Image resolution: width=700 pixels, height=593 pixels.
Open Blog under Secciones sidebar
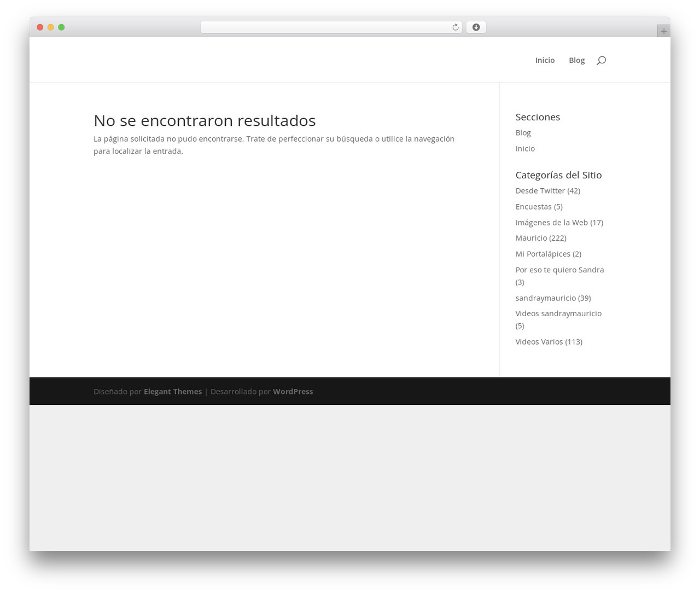point(523,132)
